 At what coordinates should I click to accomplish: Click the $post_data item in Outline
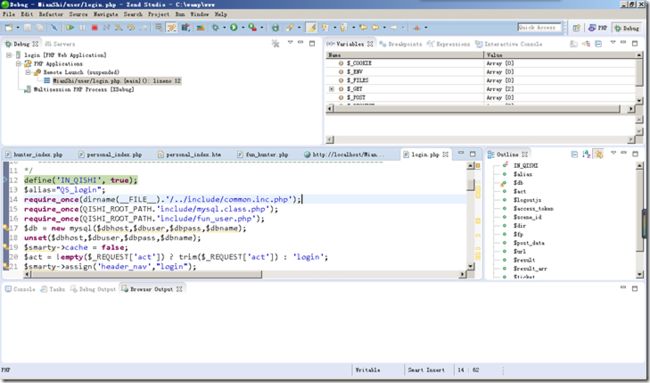[529, 243]
